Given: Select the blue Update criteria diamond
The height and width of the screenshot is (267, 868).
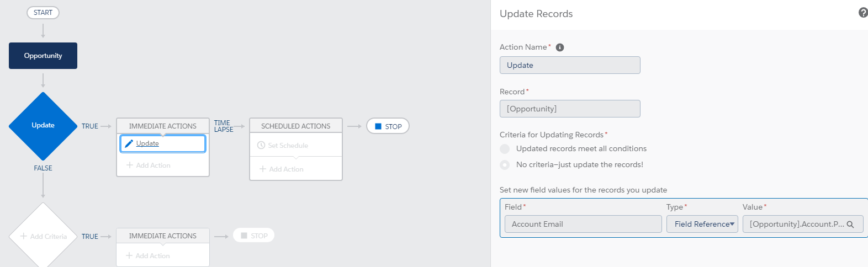Looking at the screenshot, I should (43, 126).
